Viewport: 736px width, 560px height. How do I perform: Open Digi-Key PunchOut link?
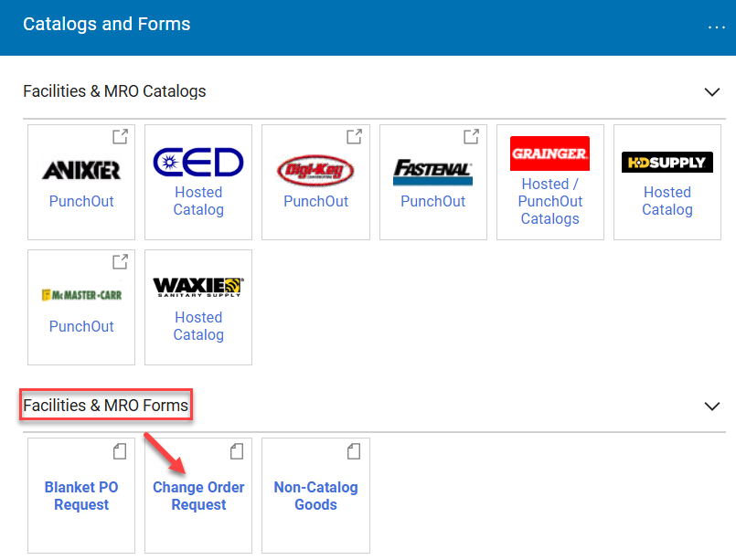click(315, 201)
